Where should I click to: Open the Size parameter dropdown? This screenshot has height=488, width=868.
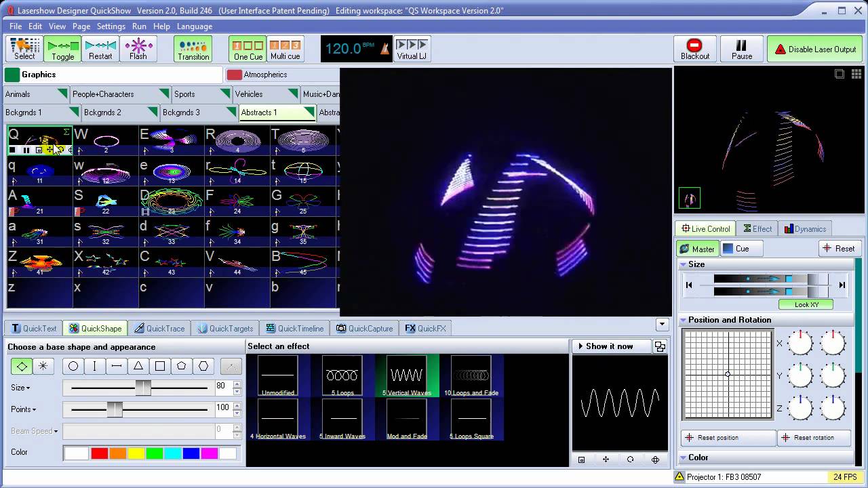click(x=20, y=388)
